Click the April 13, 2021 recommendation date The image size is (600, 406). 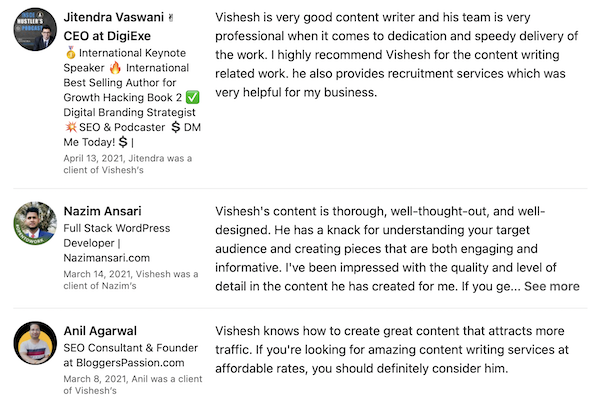[94, 158]
